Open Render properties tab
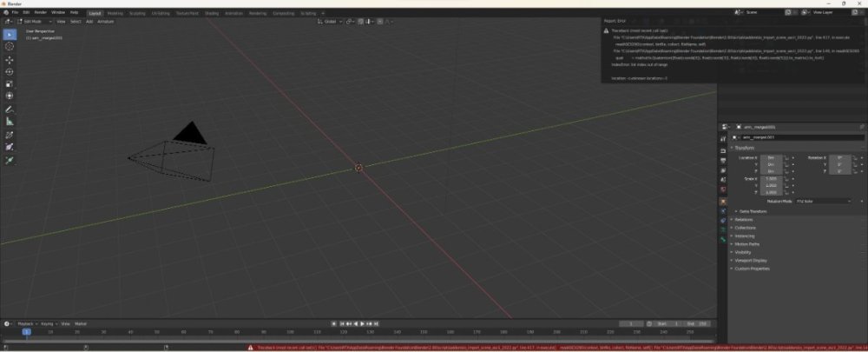This screenshot has height=352, width=868. tap(723, 150)
